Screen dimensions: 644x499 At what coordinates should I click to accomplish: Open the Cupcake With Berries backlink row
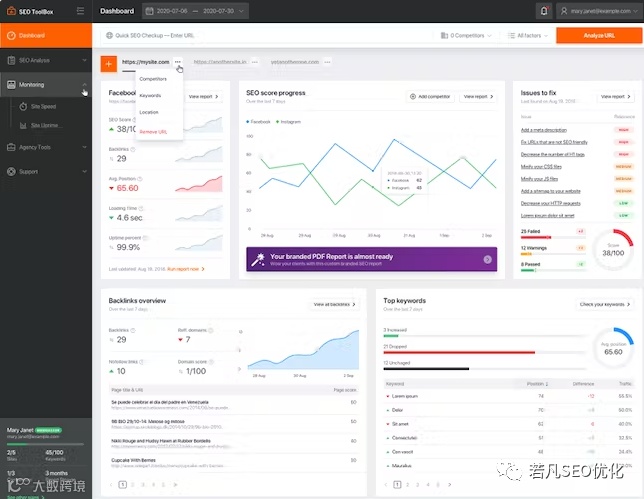pyautogui.click(x=234, y=462)
